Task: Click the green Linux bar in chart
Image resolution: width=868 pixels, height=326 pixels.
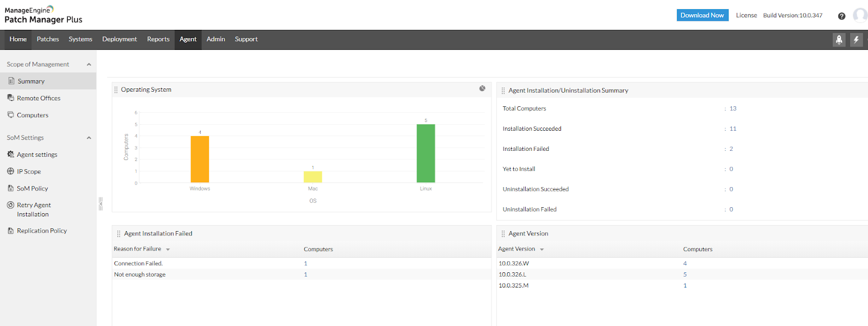Action: point(426,154)
